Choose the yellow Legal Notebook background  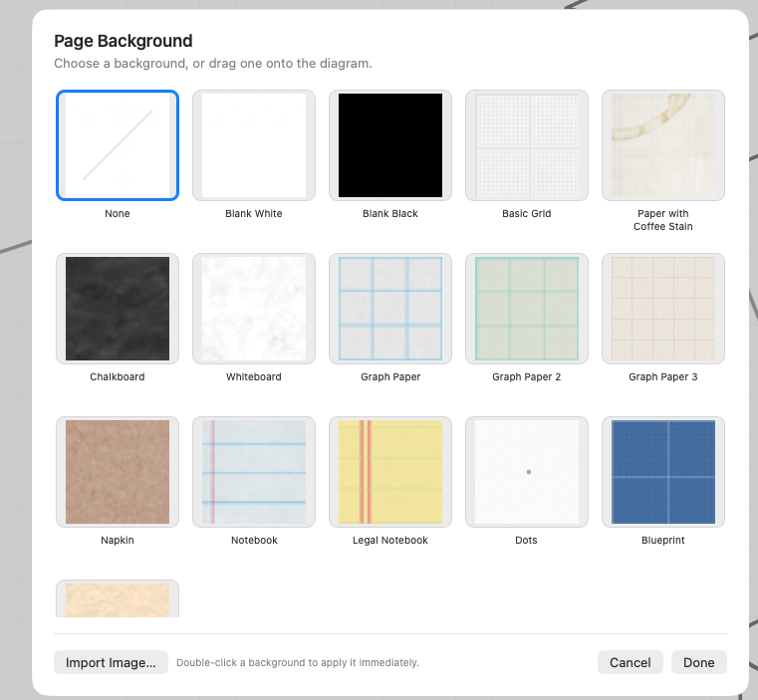(x=390, y=472)
